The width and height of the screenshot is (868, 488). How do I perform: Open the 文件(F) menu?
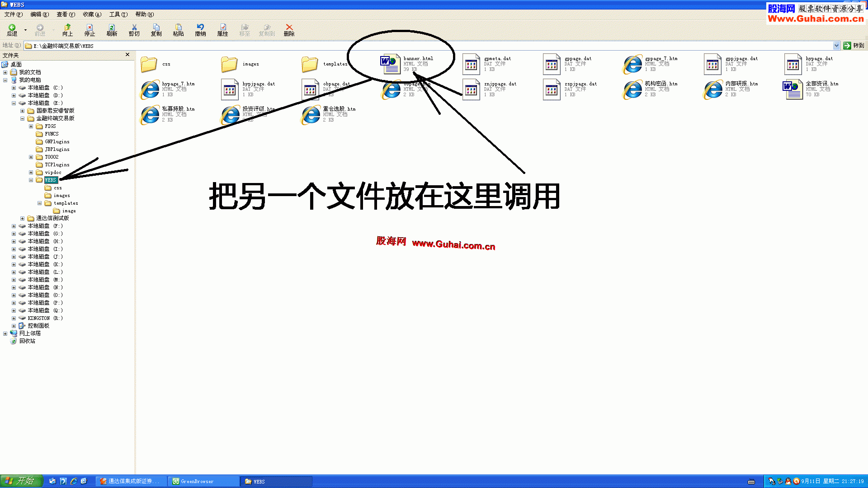tap(14, 14)
